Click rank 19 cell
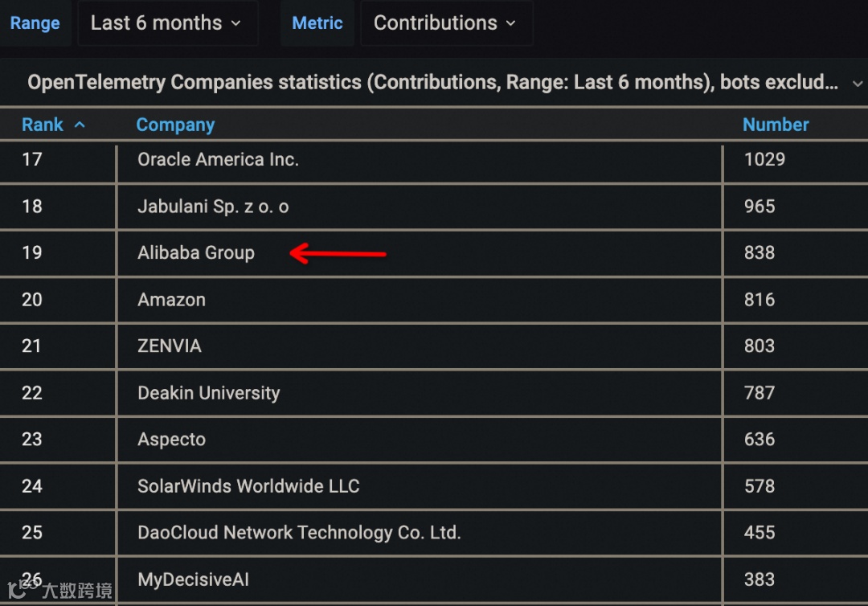This screenshot has width=868, height=606. point(57,253)
